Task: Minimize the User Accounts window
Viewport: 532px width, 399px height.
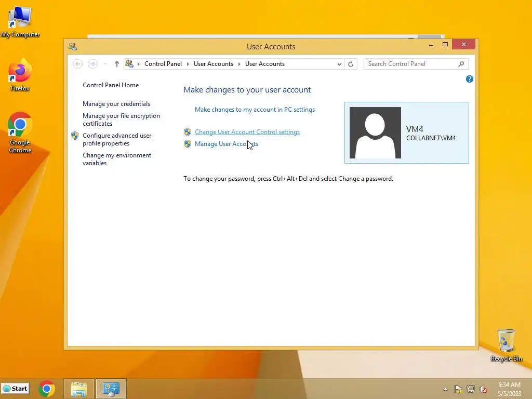Action: point(431,45)
